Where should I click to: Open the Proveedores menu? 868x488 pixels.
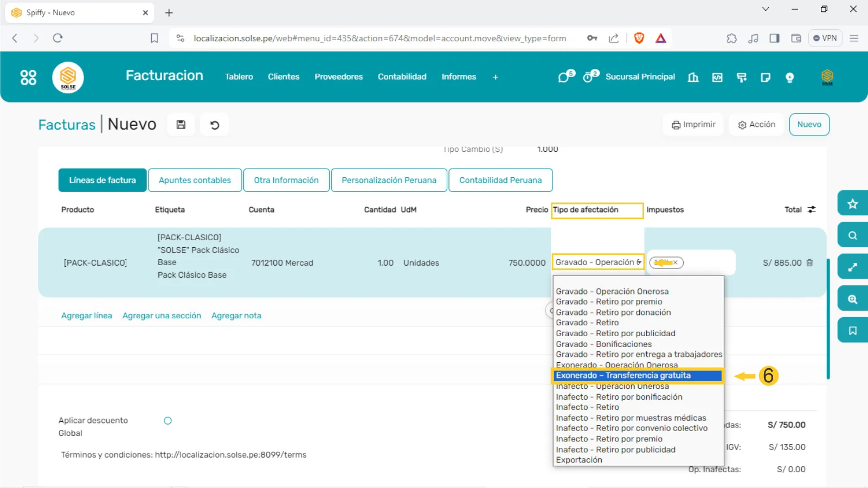point(338,77)
